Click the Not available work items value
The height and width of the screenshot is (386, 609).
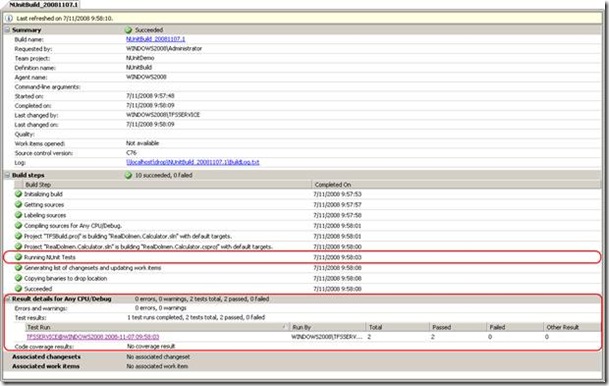142,143
